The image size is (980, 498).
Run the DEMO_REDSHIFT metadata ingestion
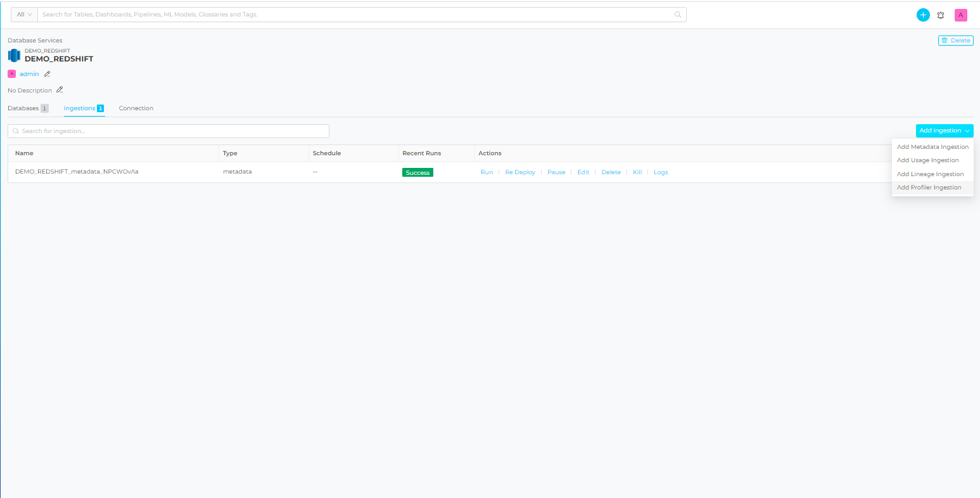487,172
